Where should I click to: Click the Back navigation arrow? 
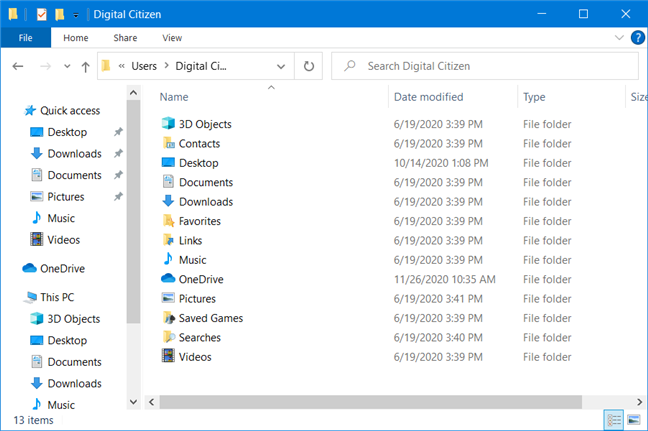click(x=17, y=66)
